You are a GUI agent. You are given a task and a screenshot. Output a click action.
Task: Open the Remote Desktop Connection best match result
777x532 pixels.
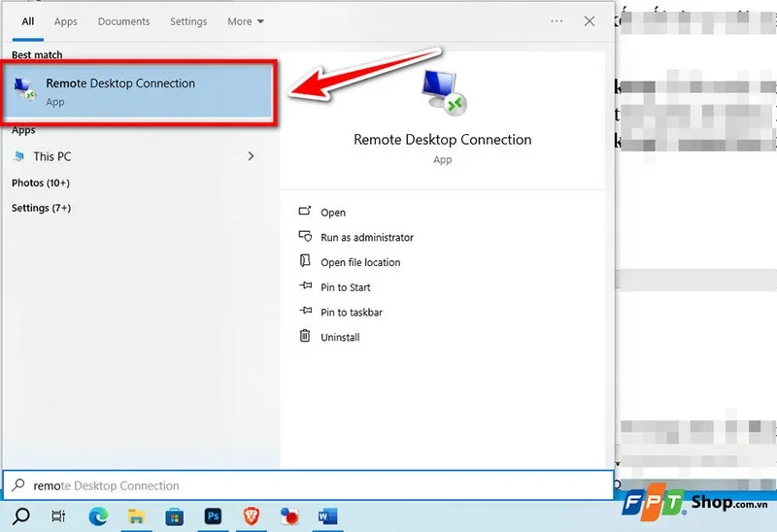click(x=138, y=92)
